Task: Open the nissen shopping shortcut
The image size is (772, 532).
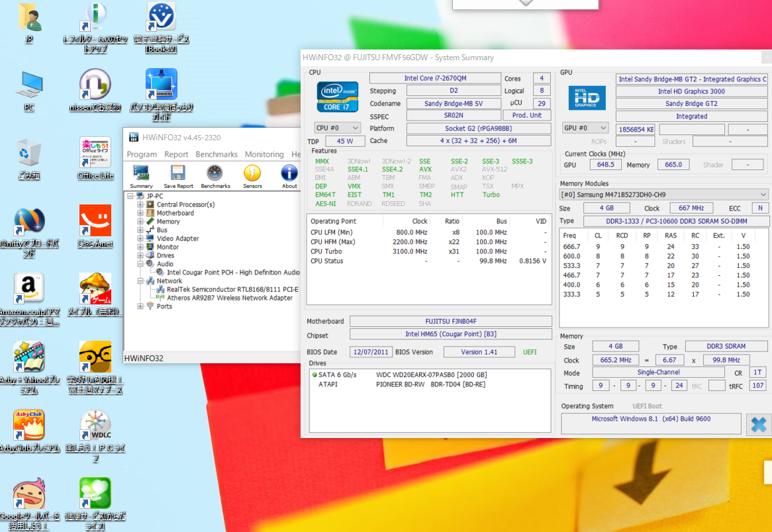Action: pyautogui.click(x=95, y=91)
